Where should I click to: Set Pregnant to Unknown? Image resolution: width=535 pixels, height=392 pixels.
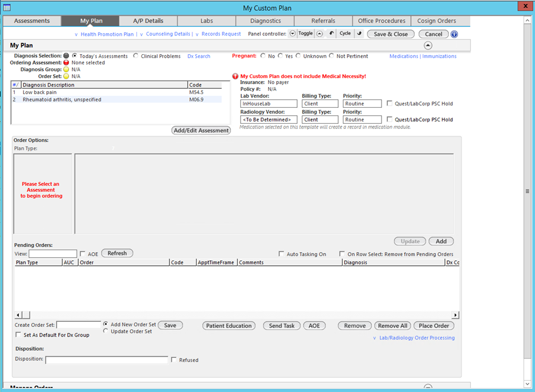(x=298, y=56)
